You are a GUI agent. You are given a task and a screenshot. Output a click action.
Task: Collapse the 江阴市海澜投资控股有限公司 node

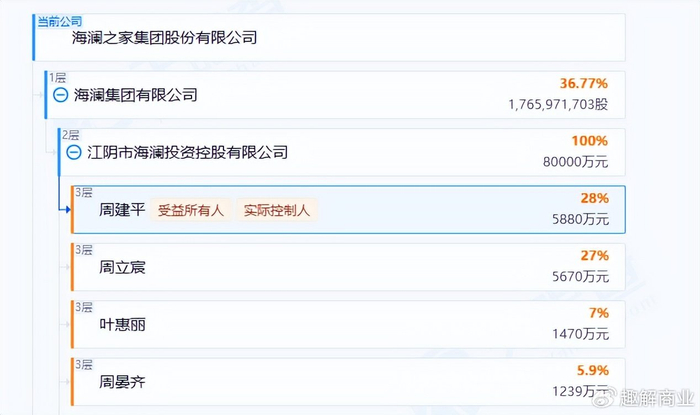[x=74, y=153]
